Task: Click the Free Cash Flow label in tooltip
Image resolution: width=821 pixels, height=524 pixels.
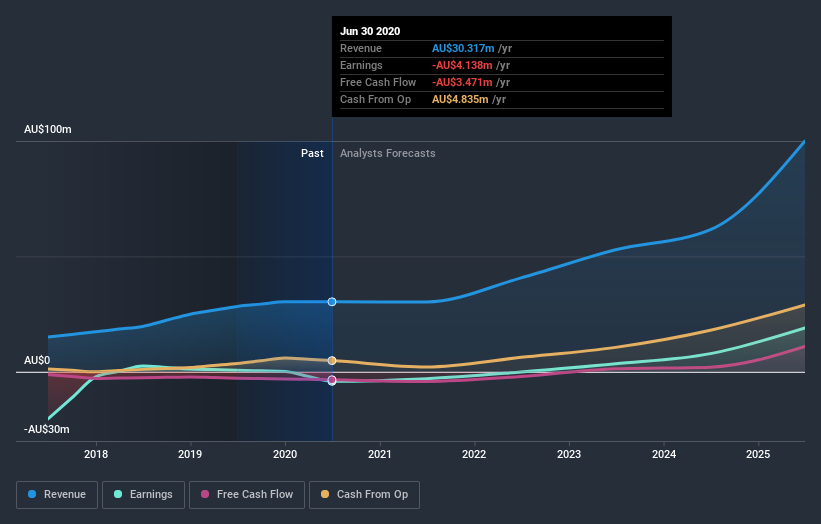Action: 378,82
